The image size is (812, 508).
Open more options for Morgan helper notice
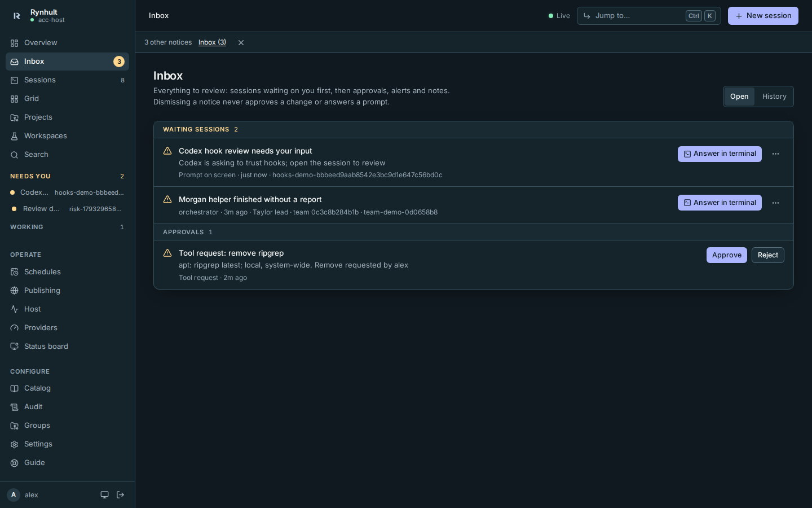(775, 203)
